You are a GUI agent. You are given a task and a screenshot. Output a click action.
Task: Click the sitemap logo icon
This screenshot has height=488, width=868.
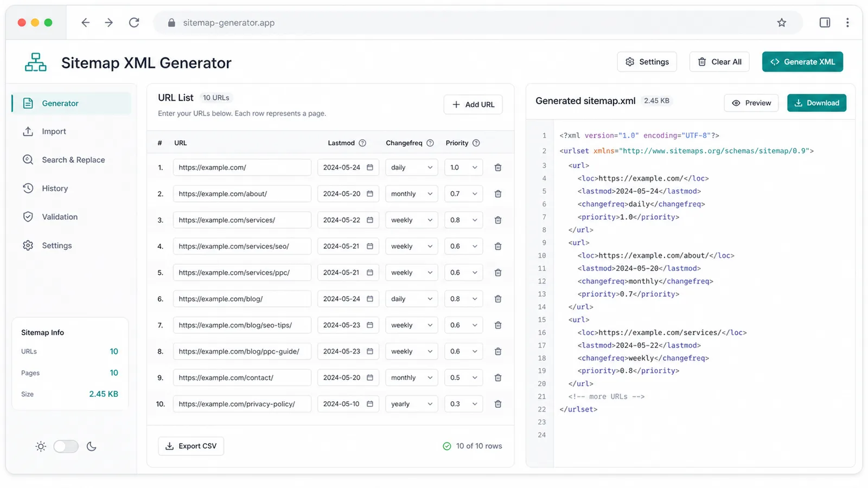36,62
